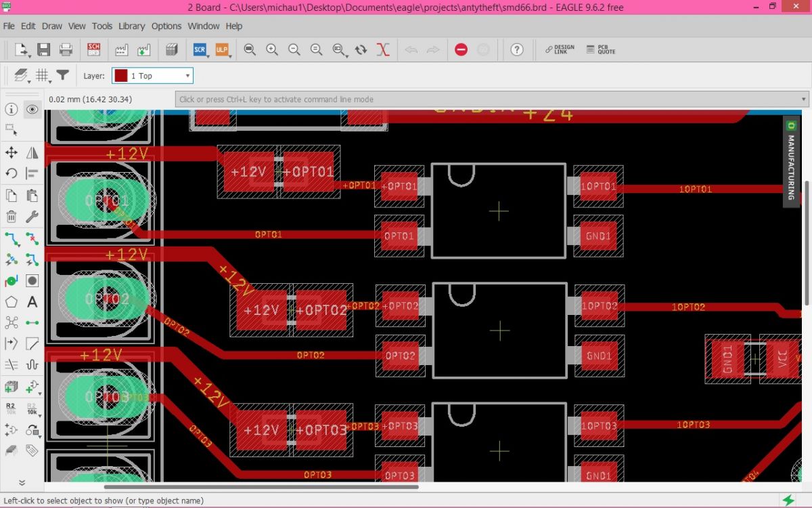This screenshot has width=812, height=508.
Task: Select the Ripup tool
Action: click(x=32, y=238)
